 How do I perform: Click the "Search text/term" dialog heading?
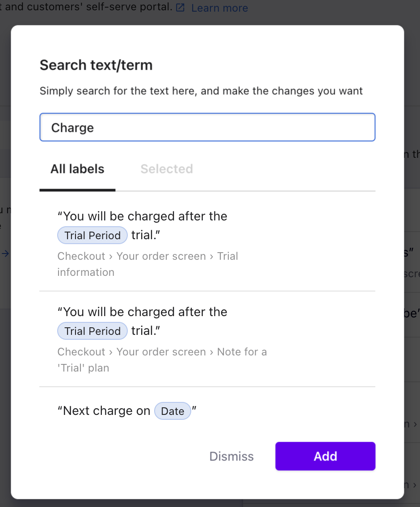click(x=96, y=65)
